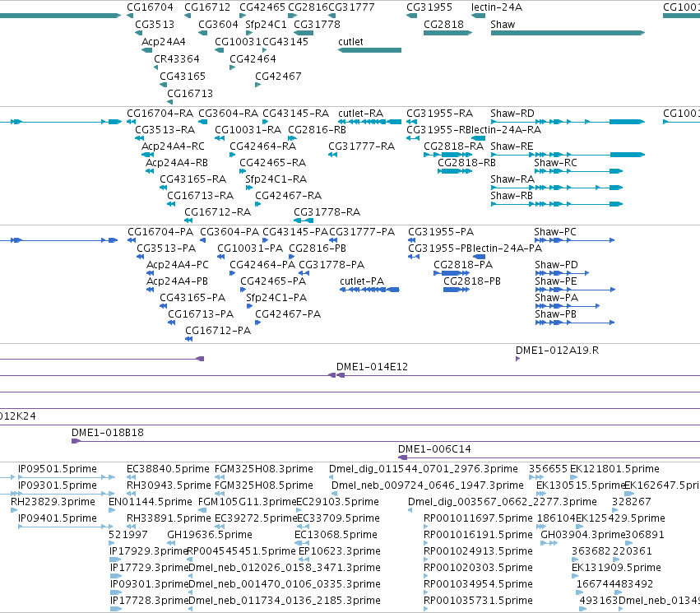The width and height of the screenshot is (700, 613).
Task: Click the CG31777-RA transcript label
Action: 362,146
